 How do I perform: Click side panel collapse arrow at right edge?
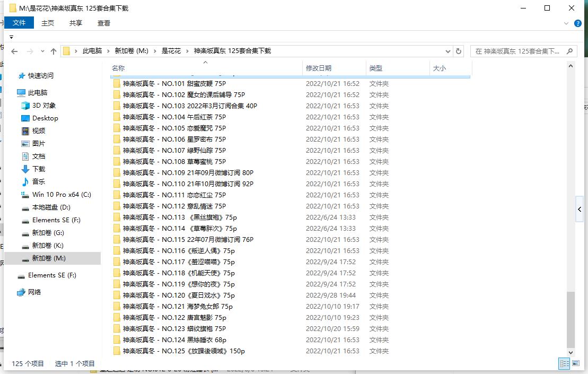click(580, 210)
